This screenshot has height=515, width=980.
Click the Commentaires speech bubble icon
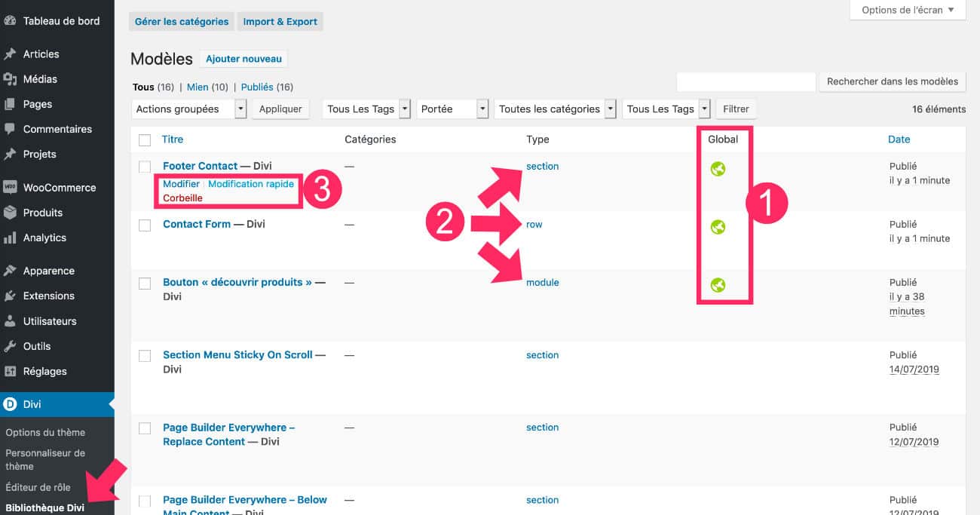[10, 129]
